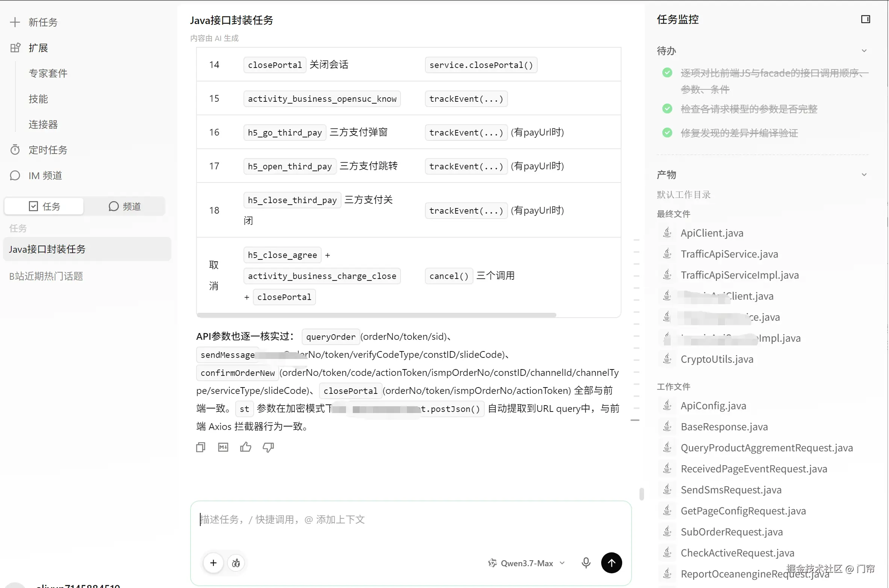Click the table's horizontal scrollbar
Image resolution: width=889 pixels, height=588 pixels.
pyautogui.click(x=376, y=315)
